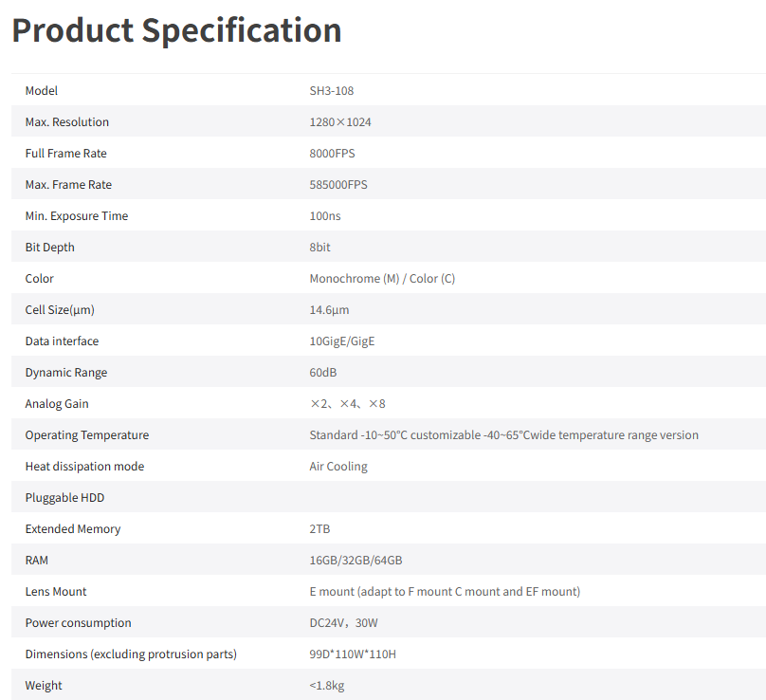Select the 1280×1024 resolution value

pyautogui.click(x=340, y=122)
